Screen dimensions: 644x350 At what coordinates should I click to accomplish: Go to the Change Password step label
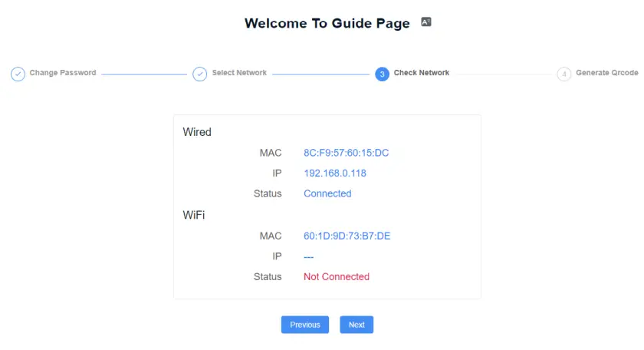tap(63, 73)
